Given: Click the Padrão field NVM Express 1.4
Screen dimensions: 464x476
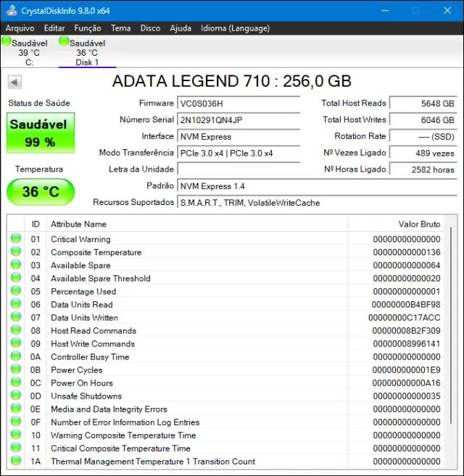Looking at the screenshot, I should 317,186.
